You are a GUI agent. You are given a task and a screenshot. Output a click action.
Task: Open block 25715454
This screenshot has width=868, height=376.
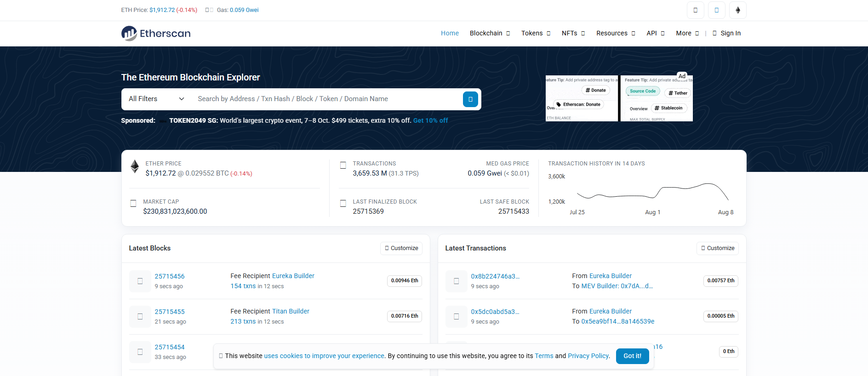click(x=170, y=347)
